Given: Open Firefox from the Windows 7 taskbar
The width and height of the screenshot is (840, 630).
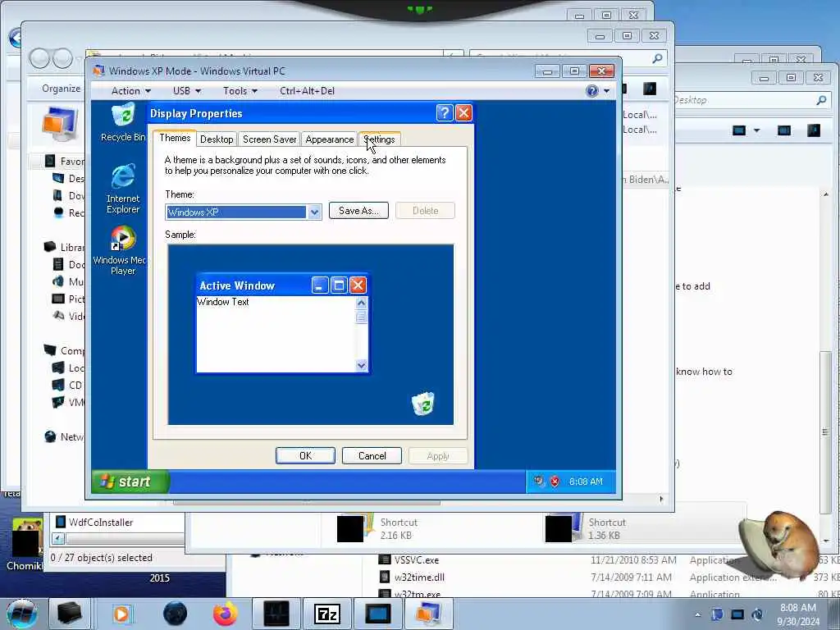Looking at the screenshot, I should [225, 614].
